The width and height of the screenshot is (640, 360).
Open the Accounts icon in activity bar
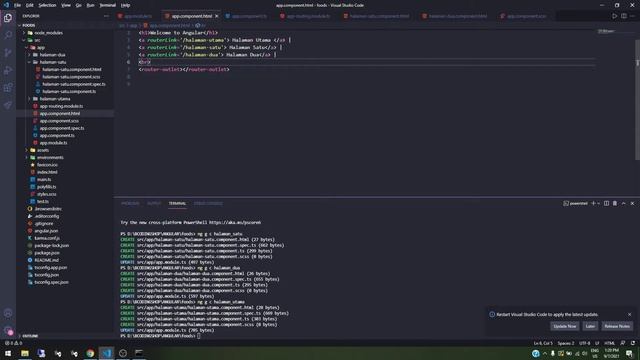(x=8, y=313)
